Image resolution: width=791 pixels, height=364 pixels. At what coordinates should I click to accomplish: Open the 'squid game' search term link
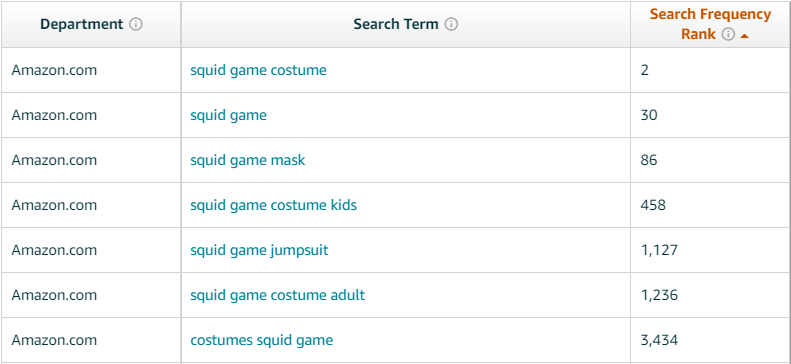tap(229, 115)
